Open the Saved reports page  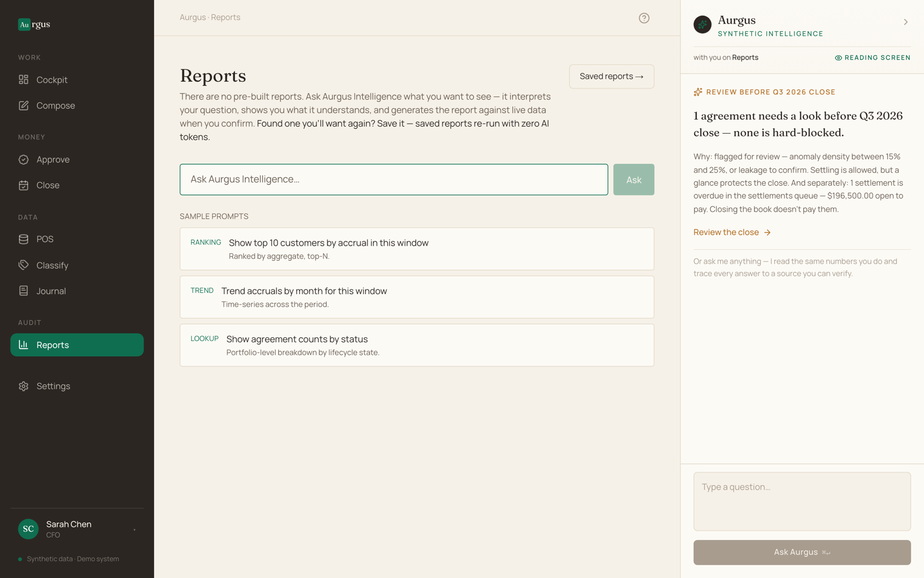612,76
